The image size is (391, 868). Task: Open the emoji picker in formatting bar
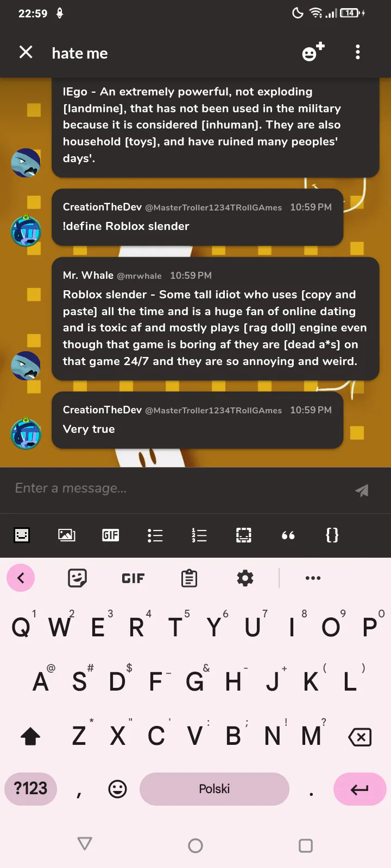pyautogui.click(x=22, y=535)
